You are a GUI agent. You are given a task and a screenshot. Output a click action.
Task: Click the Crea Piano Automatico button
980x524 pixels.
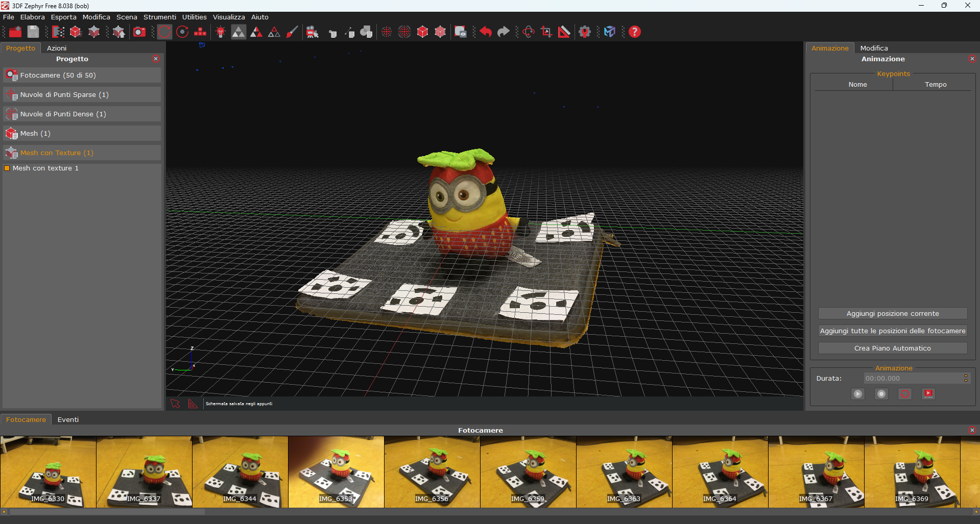coord(892,348)
